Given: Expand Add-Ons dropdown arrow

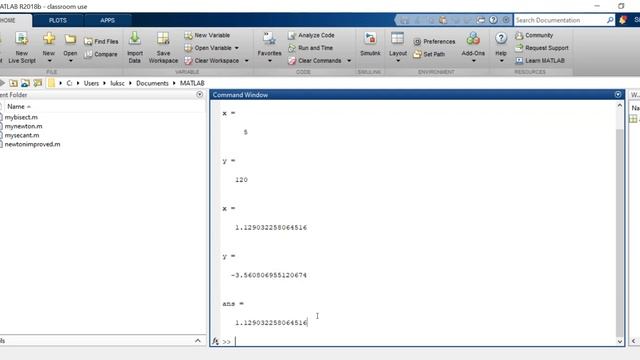Looking at the screenshot, I should (473, 61).
